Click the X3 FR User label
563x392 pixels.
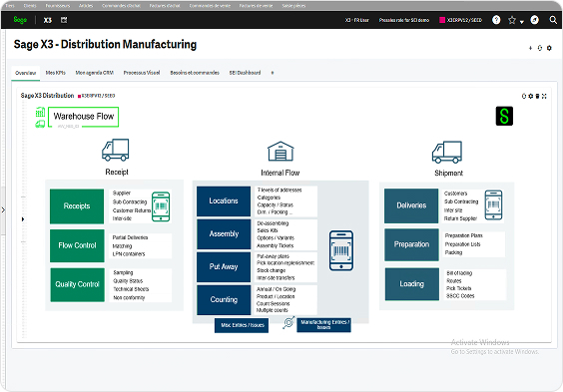point(357,20)
